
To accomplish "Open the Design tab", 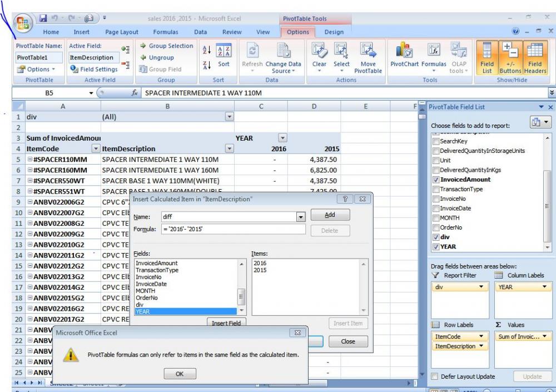I will point(334,32).
